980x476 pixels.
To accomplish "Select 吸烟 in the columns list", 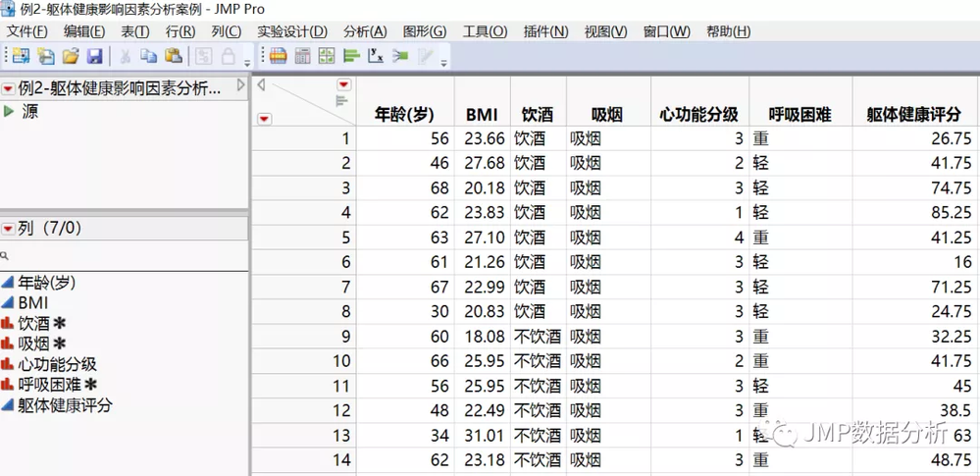I will (x=33, y=344).
